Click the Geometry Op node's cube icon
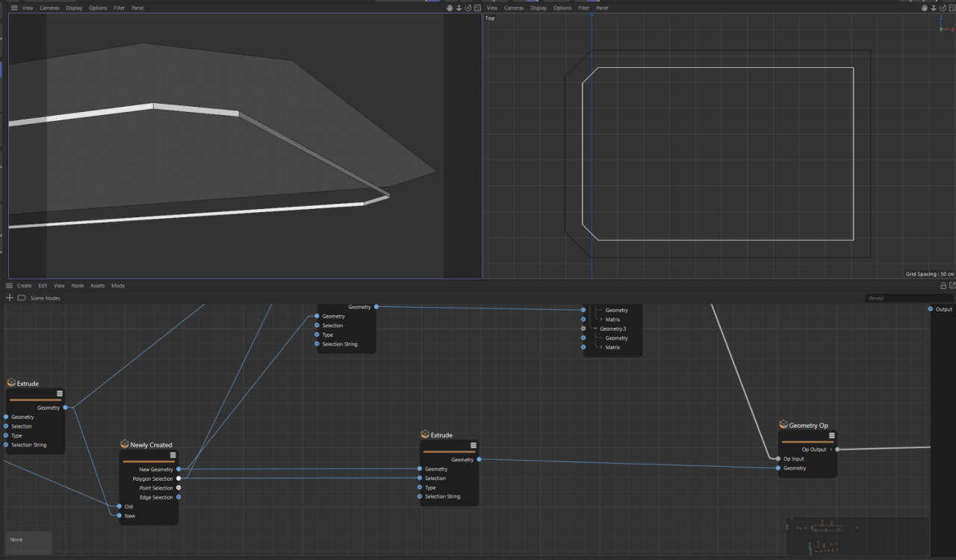The height and width of the screenshot is (560, 956). coord(783,425)
